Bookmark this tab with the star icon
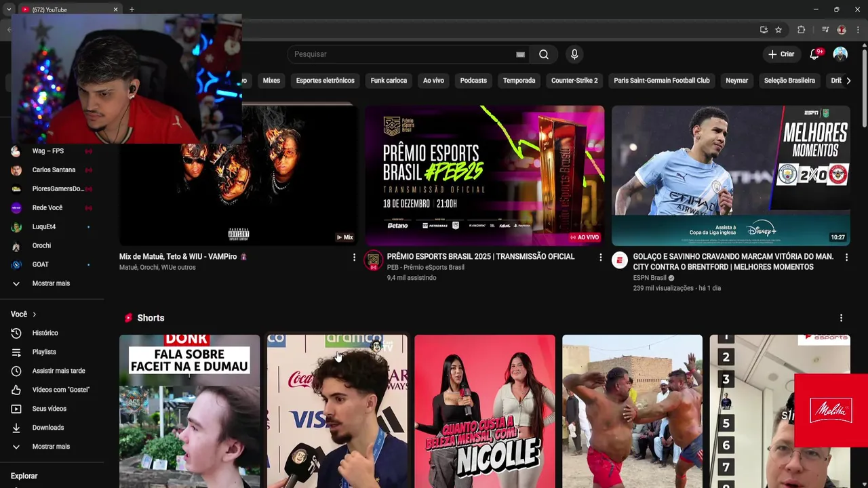 (x=778, y=30)
